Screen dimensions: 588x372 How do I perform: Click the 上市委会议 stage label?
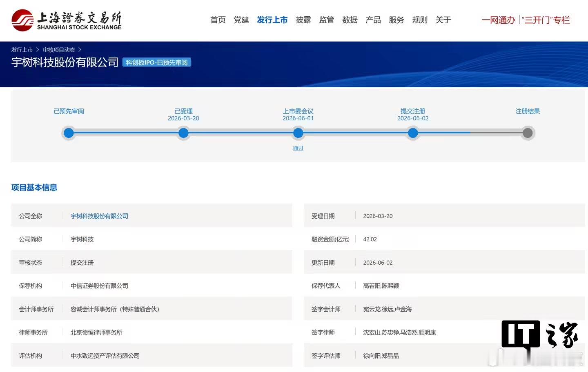[x=298, y=111]
